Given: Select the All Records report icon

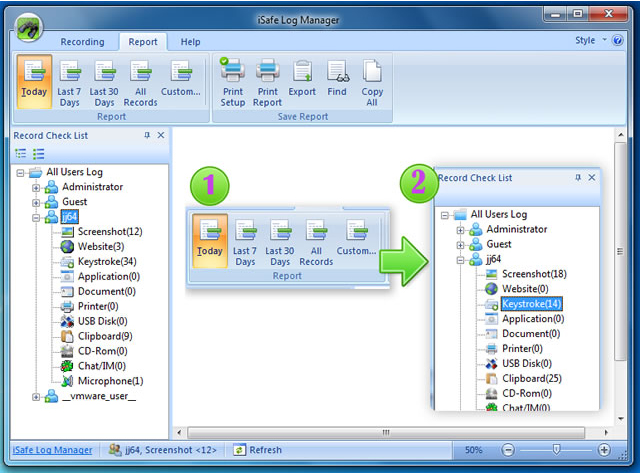Looking at the screenshot, I should click(x=140, y=82).
